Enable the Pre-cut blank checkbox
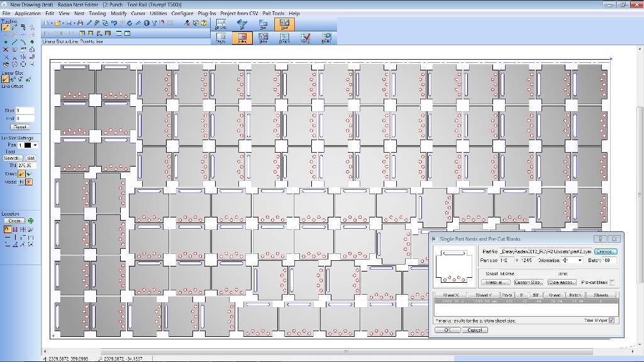This screenshot has height=362, width=644. pos(613,283)
